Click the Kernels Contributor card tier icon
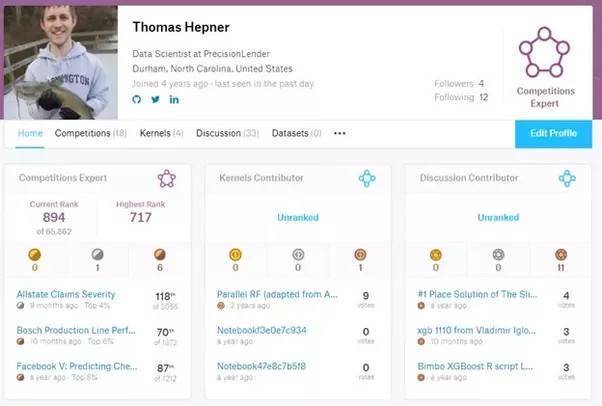 pos(367,179)
